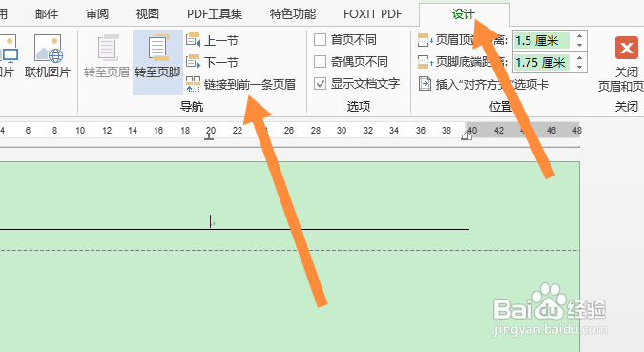This screenshot has width=644, height=352.
Task: Enable 首页不同 checkbox
Action: pos(320,40)
